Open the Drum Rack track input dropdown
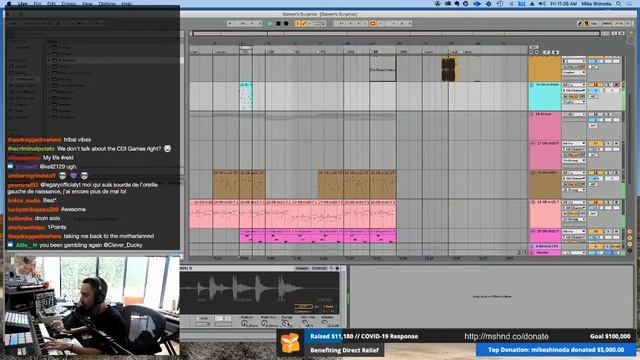This screenshot has height=360, width=640. pos(574,84)
